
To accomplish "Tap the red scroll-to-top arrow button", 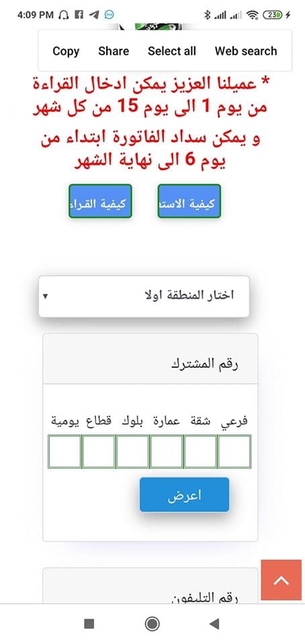I will point(281,579).
